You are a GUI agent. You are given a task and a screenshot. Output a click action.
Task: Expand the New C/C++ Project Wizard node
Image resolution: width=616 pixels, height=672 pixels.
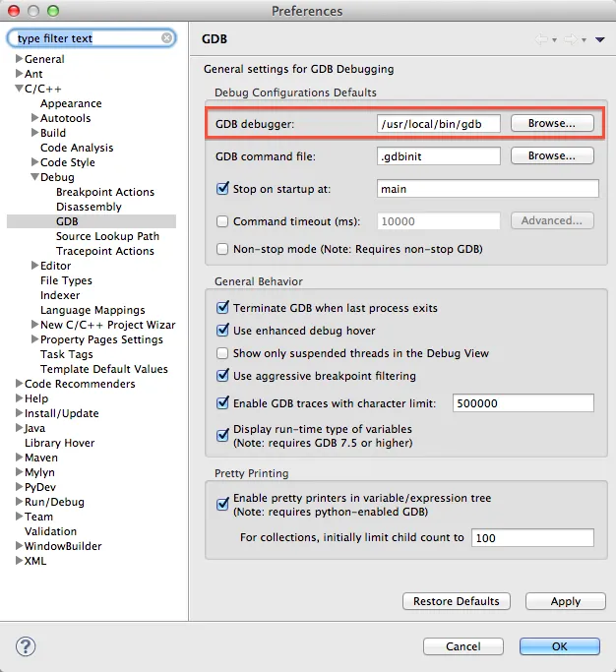point(34,325)
